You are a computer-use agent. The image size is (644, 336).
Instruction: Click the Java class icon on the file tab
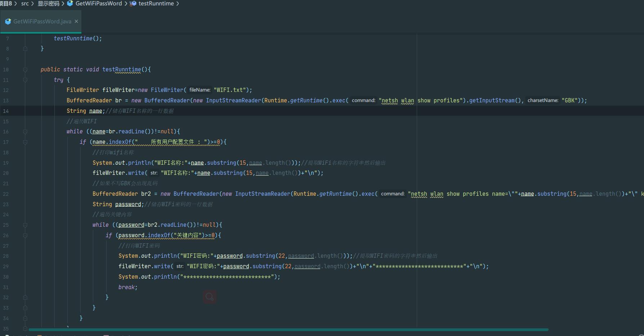[x=8, y=21]
